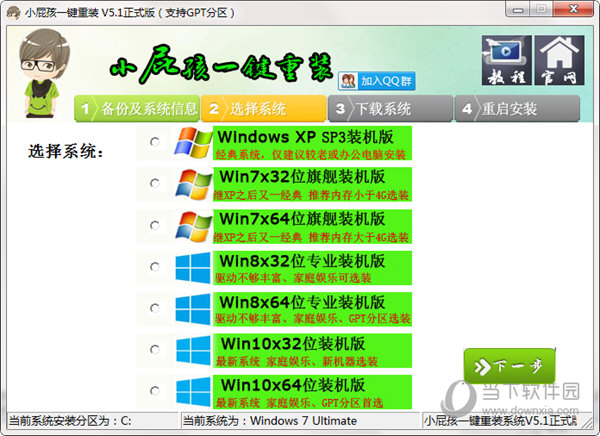Image resolution: width=600 pixels, height=436 pixels.
Task: Select the Win8x64位专业装机版 radio button
Action: [155, 308]
